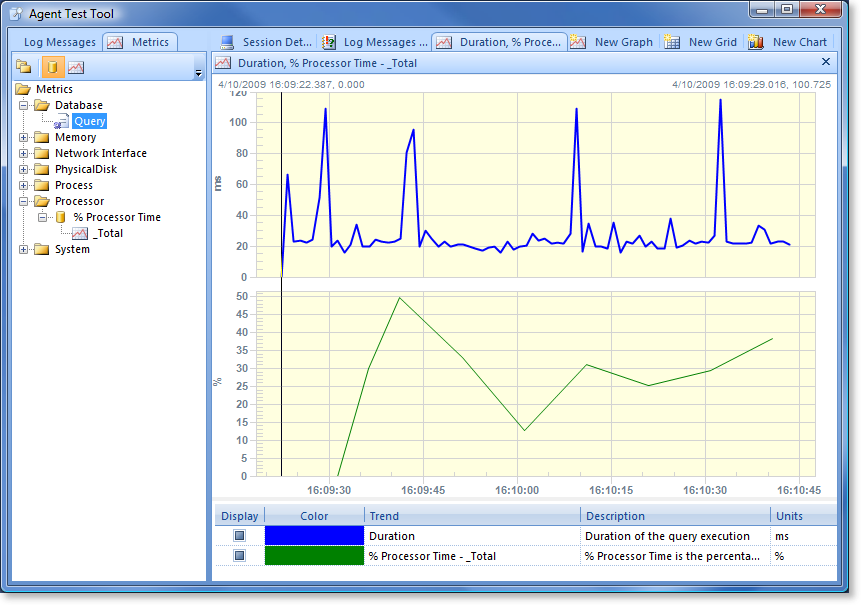
Task: Click the New Chart toolbar icon
Action: (x=756, y=42)
